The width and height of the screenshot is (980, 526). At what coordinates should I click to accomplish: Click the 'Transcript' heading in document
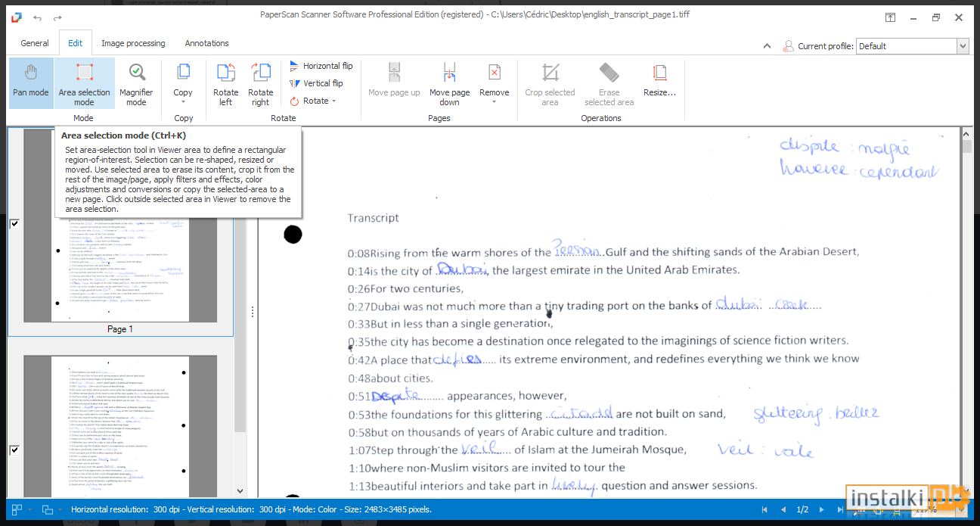tap(373, 218)
